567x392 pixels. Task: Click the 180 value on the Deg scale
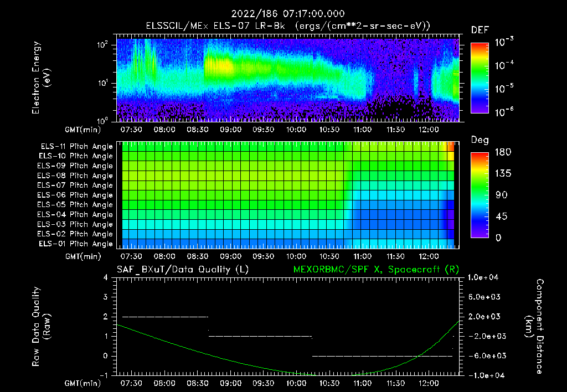503,152
